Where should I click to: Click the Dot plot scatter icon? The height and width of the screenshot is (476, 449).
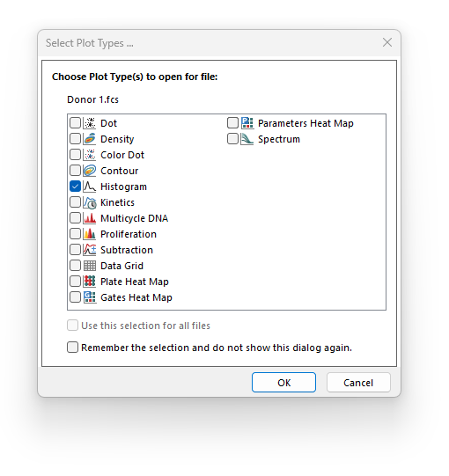90,123
